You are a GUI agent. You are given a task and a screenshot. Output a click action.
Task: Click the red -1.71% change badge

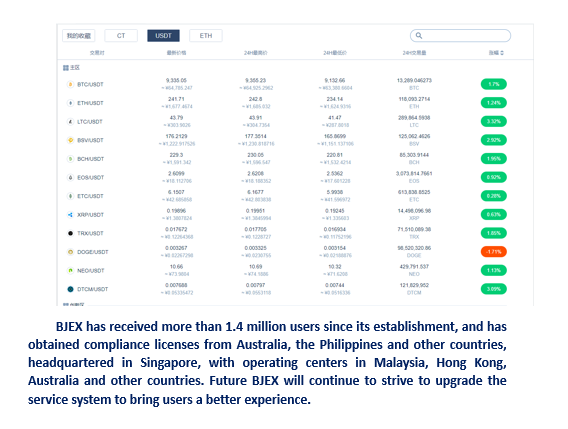coord(493,252)
